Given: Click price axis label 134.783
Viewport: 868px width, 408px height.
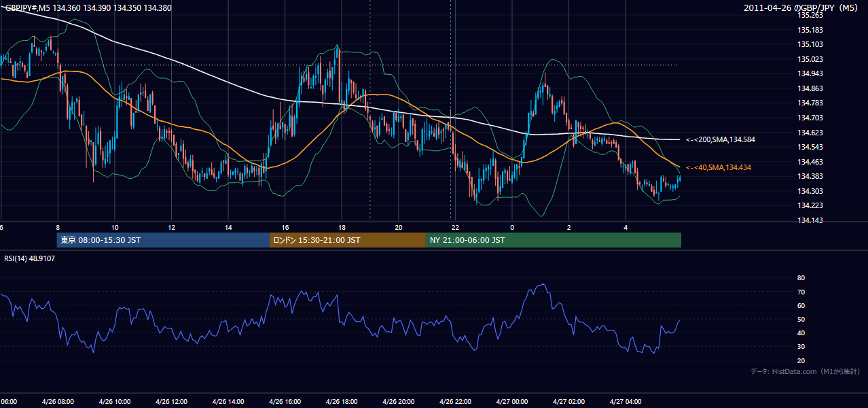Looking at the screenshot, I should 810,103.
